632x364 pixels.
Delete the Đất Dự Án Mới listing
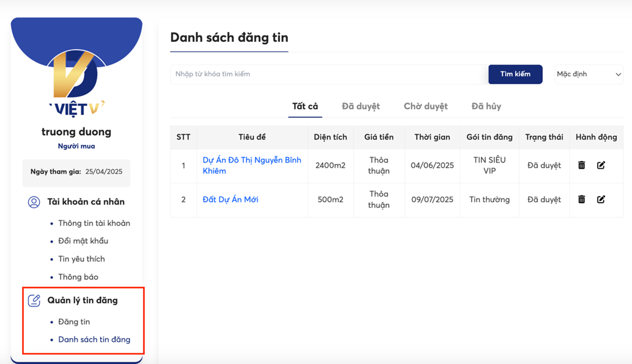[x=581, y=199]
